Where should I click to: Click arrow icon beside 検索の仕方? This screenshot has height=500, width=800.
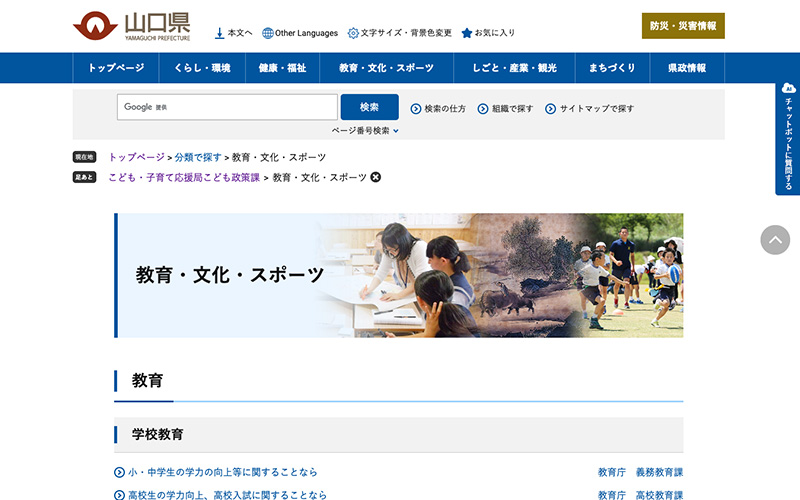[416, 108]
